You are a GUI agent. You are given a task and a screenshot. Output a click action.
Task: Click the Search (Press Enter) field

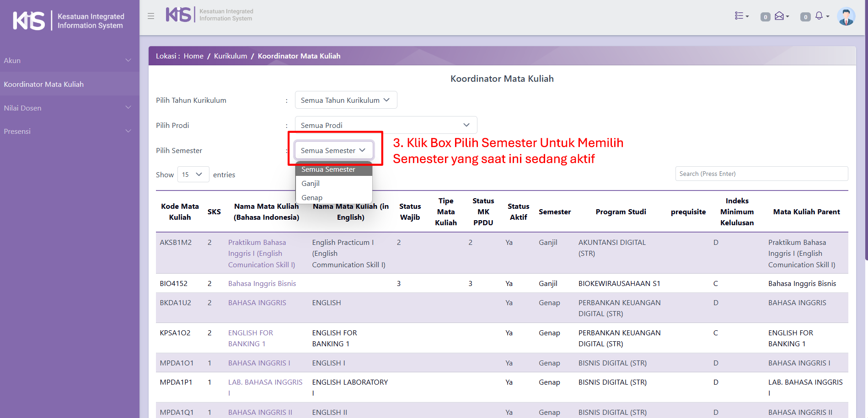761,174
